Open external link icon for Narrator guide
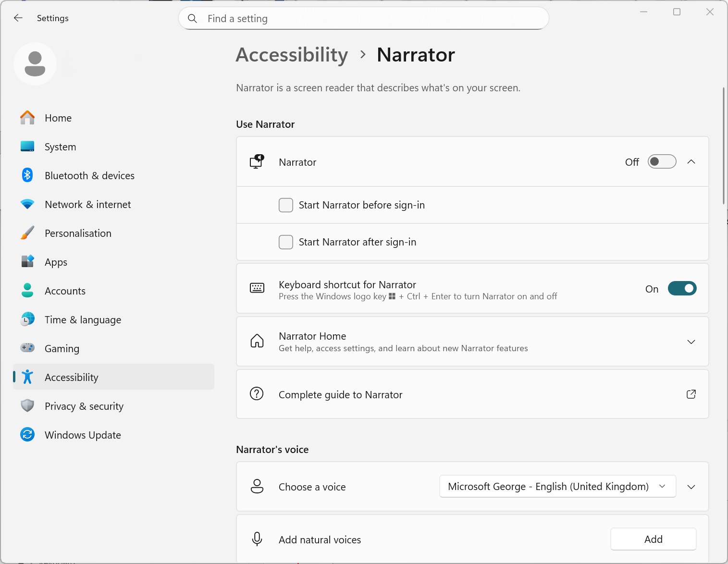Image resolution: width=728 pixels, height=564 pixels. point(691,394)
